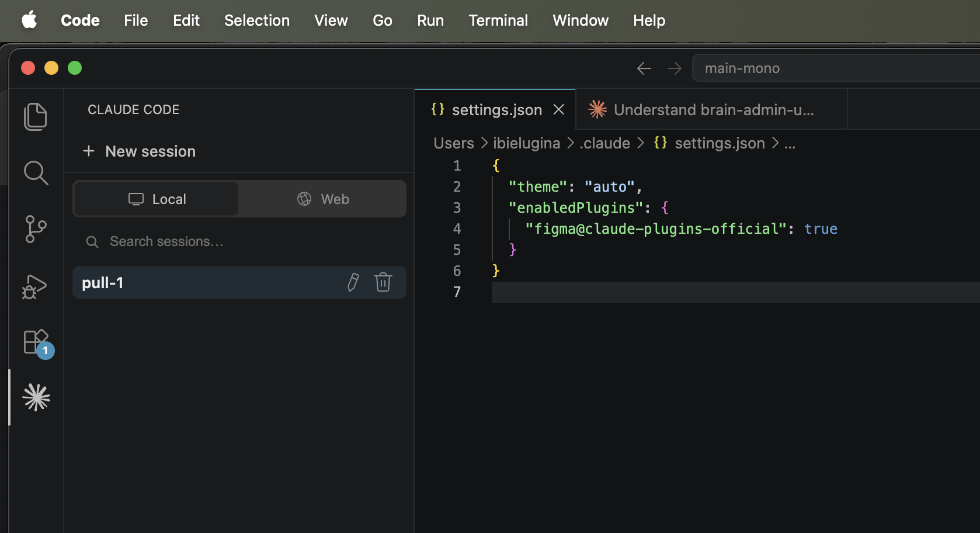The height and width of the screenshot is (533, 980).
Task: Click the main-mono command center search box
Action: (x=836, y=68)
